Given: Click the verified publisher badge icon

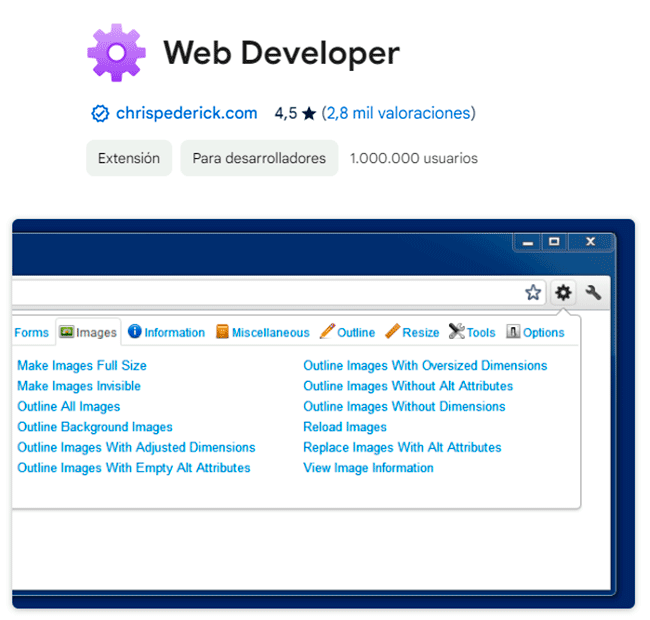Looking at the screenshot, I should 100,113.
